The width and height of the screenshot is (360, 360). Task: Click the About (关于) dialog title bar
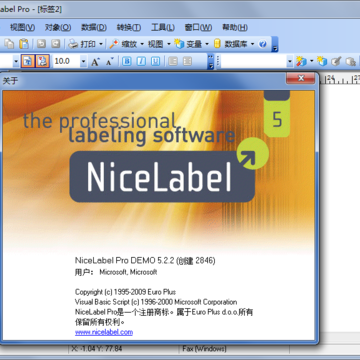[143, 81]
